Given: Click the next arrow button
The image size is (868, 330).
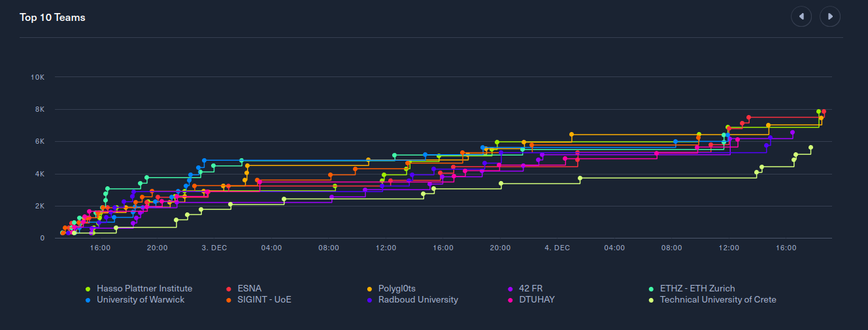Looking at the screenshot, I should click(830, 16).
